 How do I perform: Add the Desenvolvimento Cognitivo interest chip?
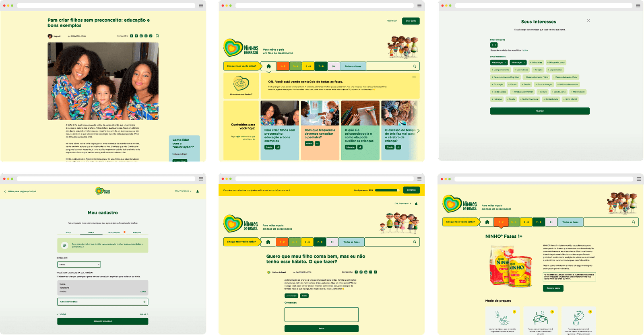click(506, 77)
